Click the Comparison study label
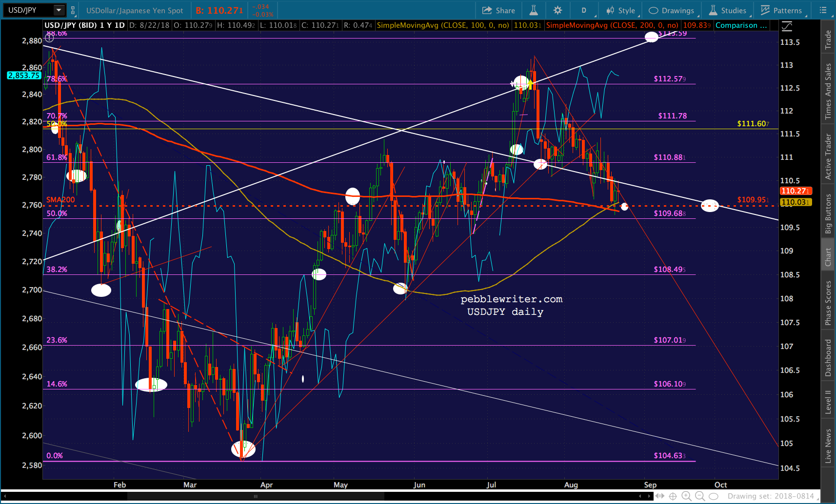836x504 pixels. pos(741,25)
